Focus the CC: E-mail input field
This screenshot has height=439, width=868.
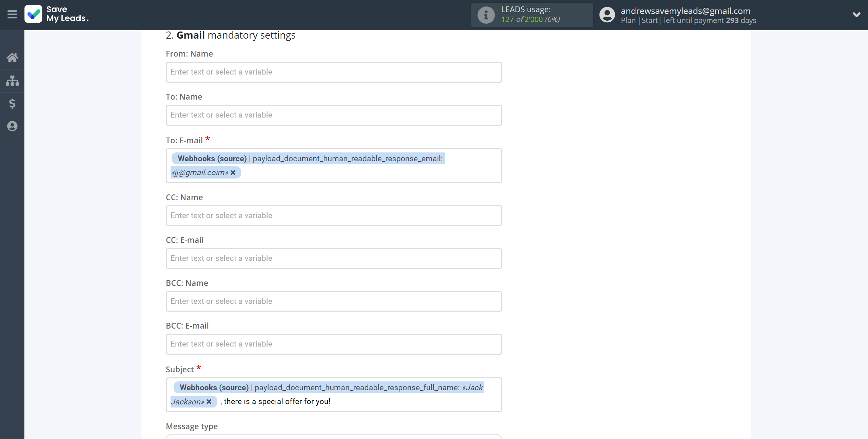pyautogui.click(x=334, y=258)
